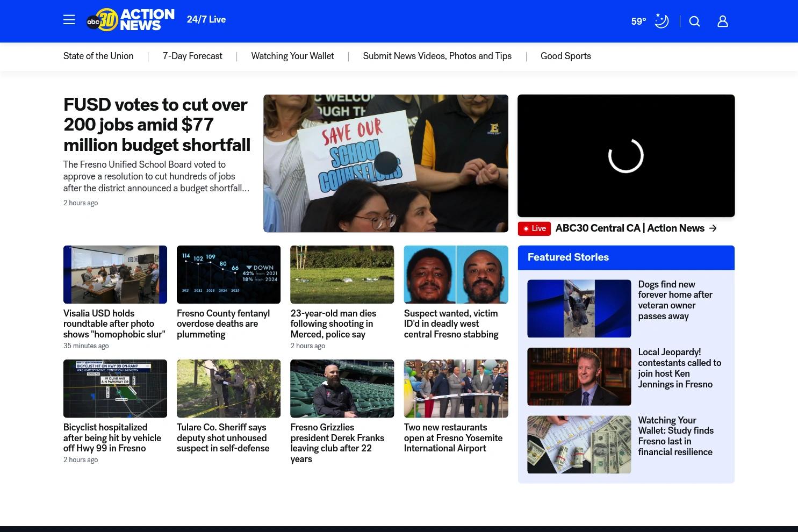The image size is (798, 532).
Task: Open the 7-Day Forecast page
Action: pyautogui.click(x=192, y=56)
